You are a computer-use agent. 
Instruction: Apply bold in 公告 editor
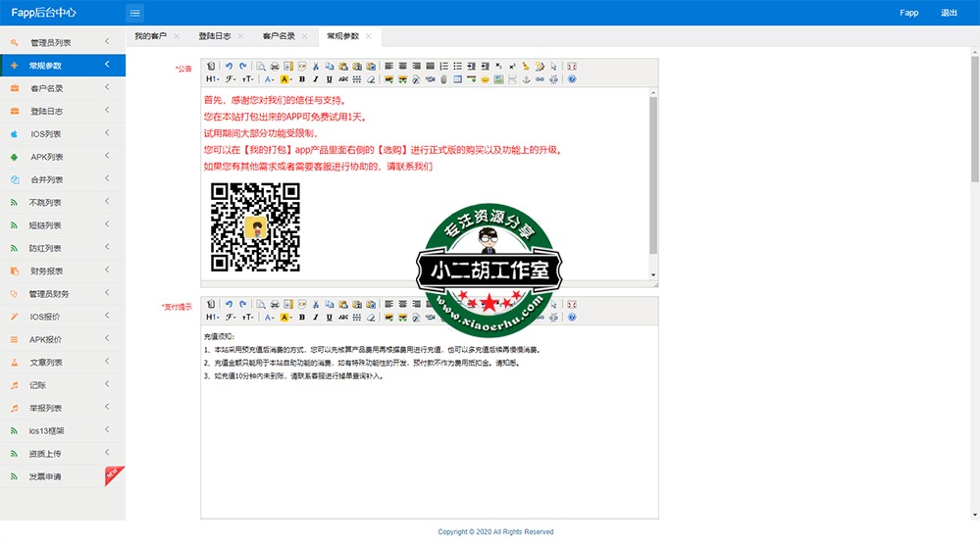pyautogui.click(x=302, y=79)
